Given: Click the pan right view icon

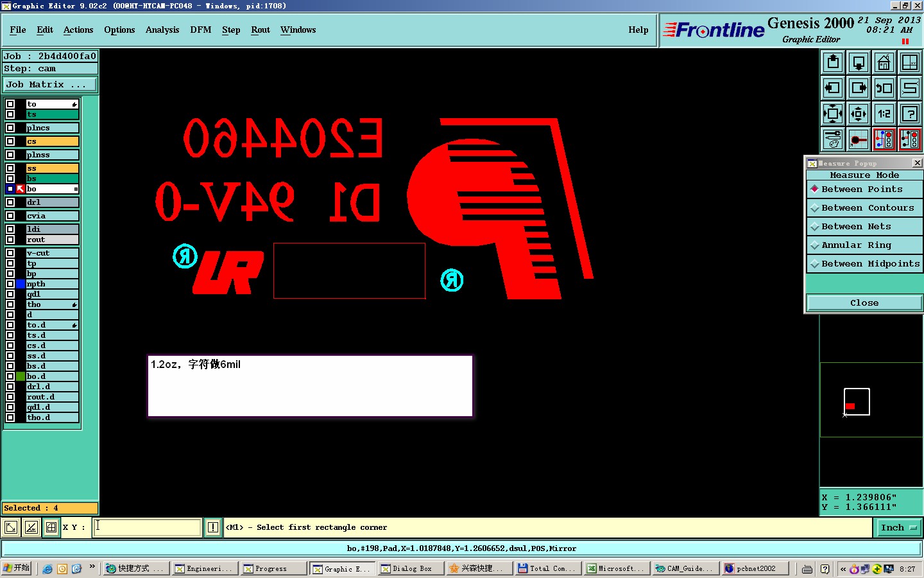Looking at the screenshot, I should coord(859,88).
